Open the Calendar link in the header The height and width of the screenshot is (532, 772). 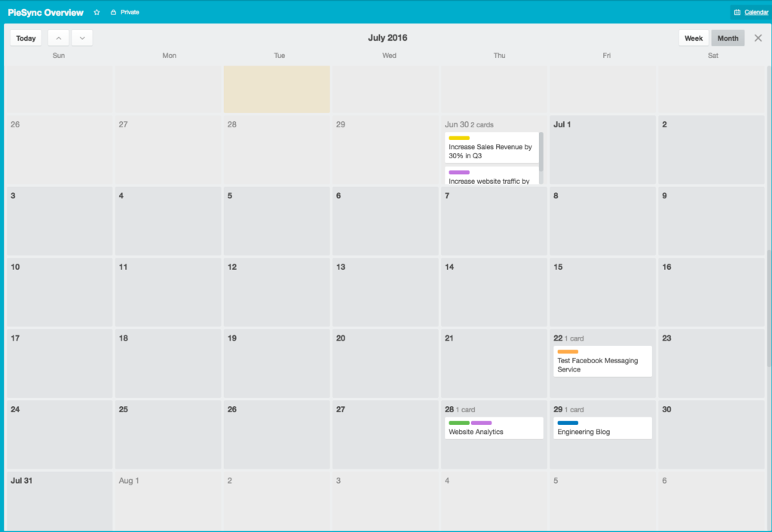[x=756, y=12]
